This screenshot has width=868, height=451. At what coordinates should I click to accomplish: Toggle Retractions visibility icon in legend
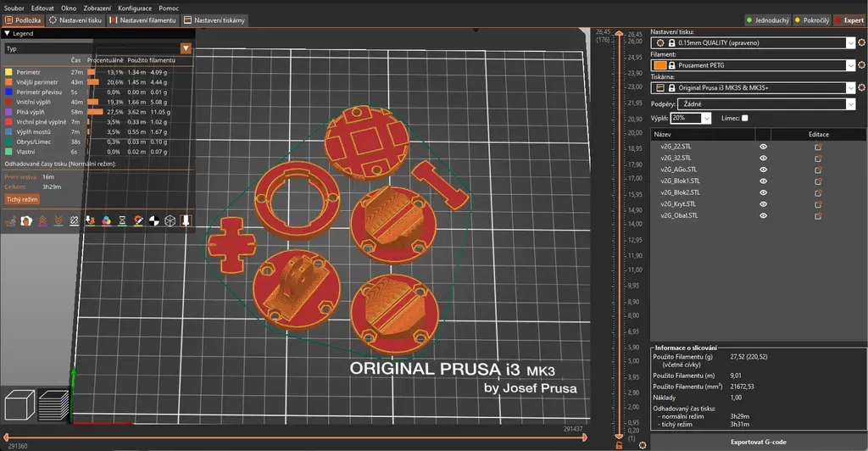coord(42,220)
